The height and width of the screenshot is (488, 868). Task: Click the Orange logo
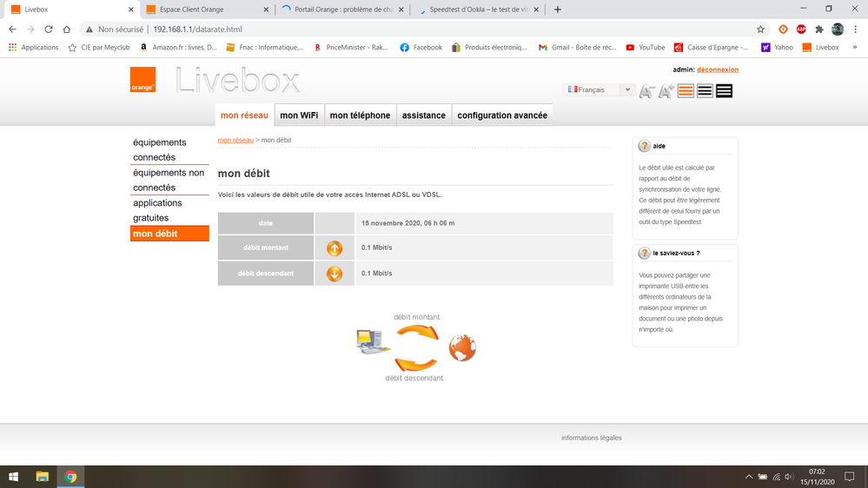[x=142, y=80]
